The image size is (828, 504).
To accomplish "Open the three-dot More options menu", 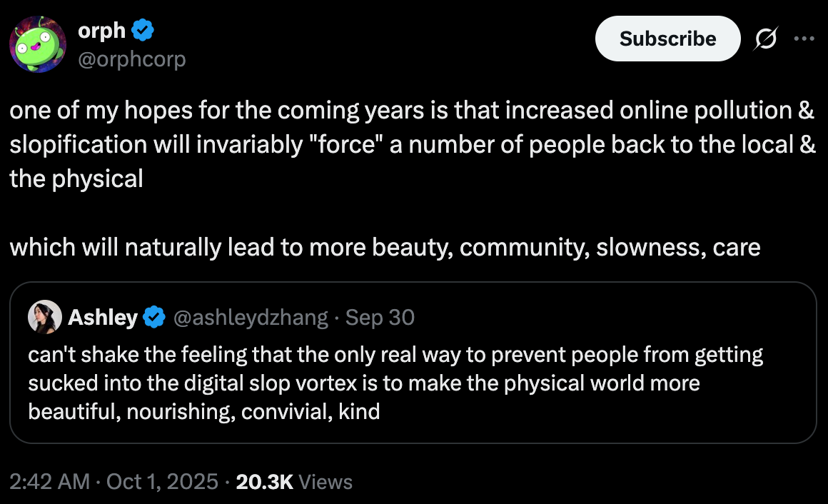I will point(804,39).
